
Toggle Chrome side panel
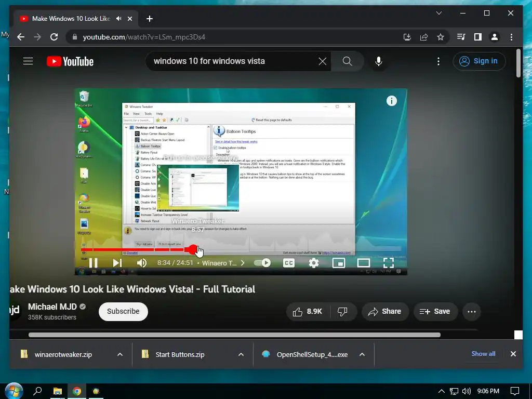(x=478, y=37)
